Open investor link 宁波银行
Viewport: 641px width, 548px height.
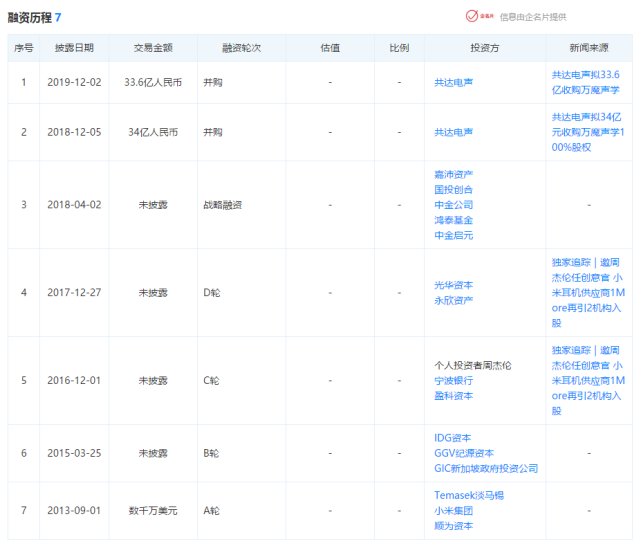tap(453, 380)
